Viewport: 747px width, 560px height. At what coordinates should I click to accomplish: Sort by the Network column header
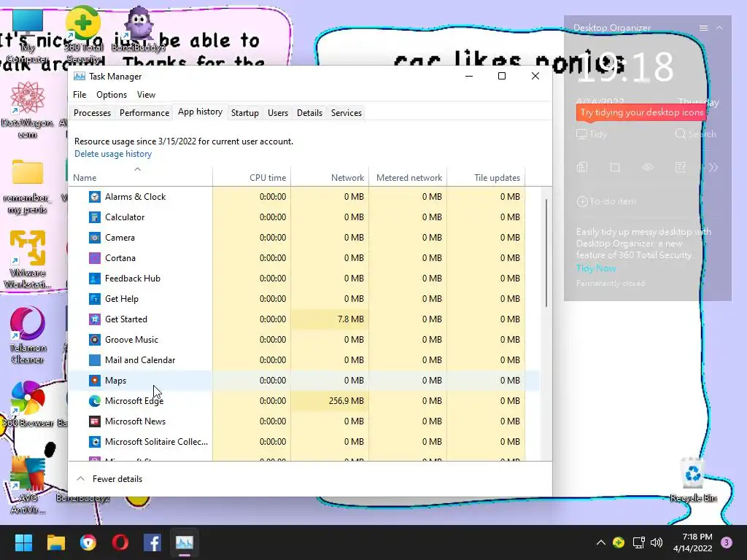coord(330,177)
